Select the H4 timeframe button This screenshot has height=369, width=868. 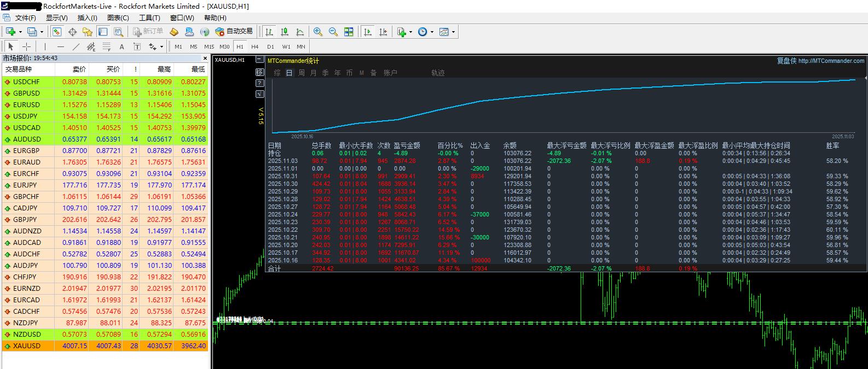tap(255, 46)
